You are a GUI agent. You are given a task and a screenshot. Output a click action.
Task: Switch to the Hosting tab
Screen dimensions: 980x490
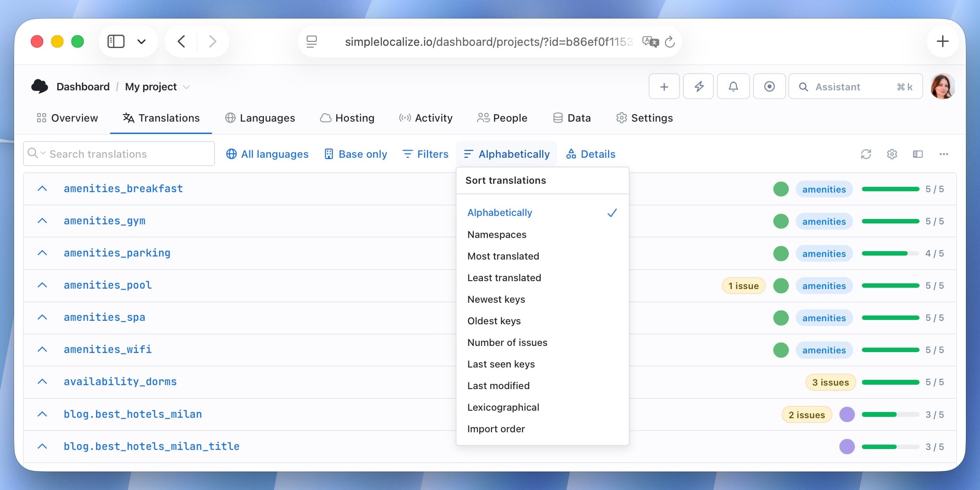(347, 118)
